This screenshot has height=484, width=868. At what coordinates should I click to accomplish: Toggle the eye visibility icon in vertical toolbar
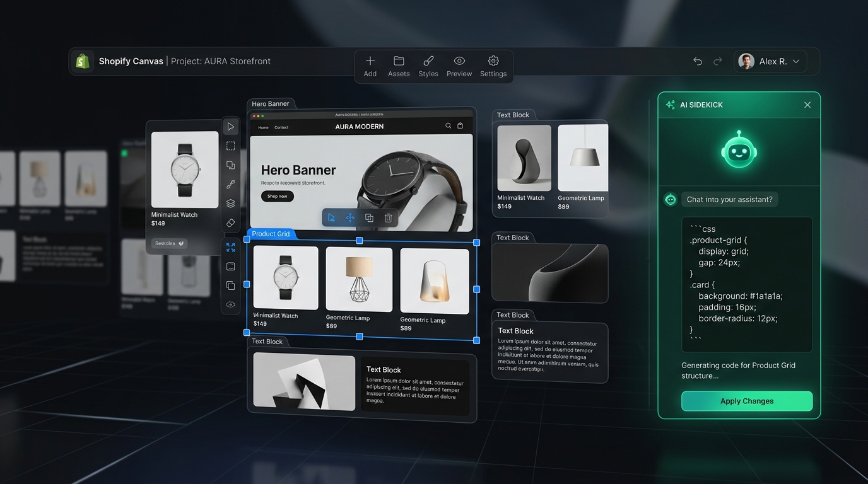(231, 304)
